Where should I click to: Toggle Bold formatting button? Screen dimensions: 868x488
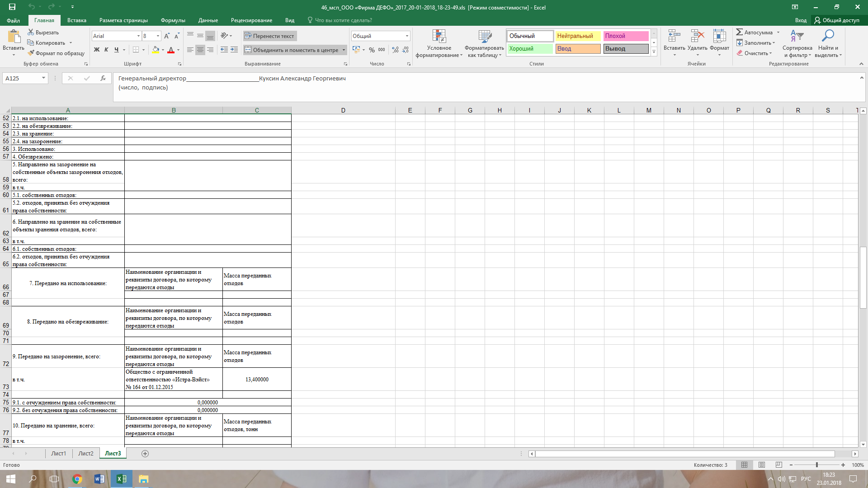click(x=96, y=50)
